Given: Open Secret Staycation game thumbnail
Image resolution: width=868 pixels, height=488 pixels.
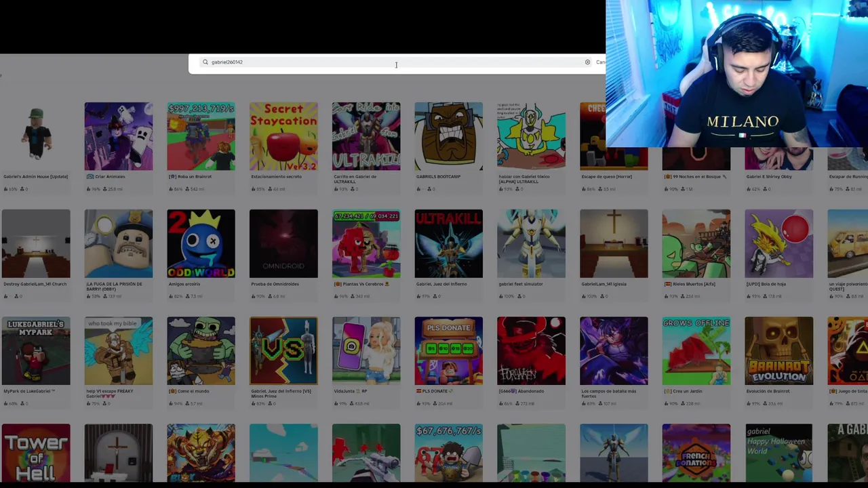Looking at the screenshot, I should [283, 136].
